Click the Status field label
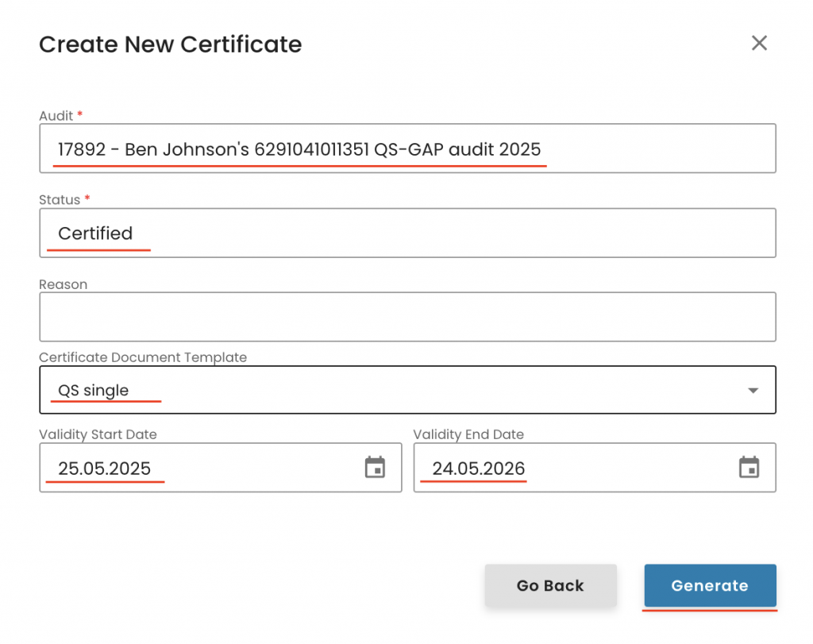This screenshot has height=644, width=813. coord(60,200)
